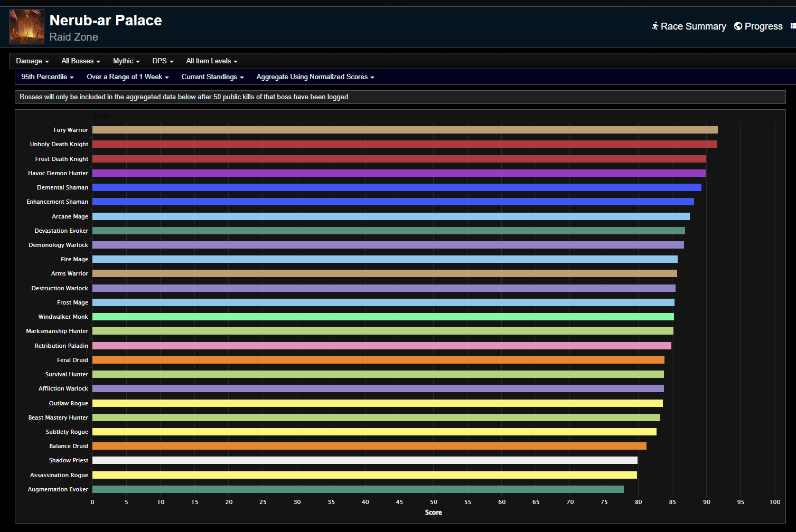Open the Mythic difficulty dropdown
796x532 pixels.
click(x=126, y=61)
